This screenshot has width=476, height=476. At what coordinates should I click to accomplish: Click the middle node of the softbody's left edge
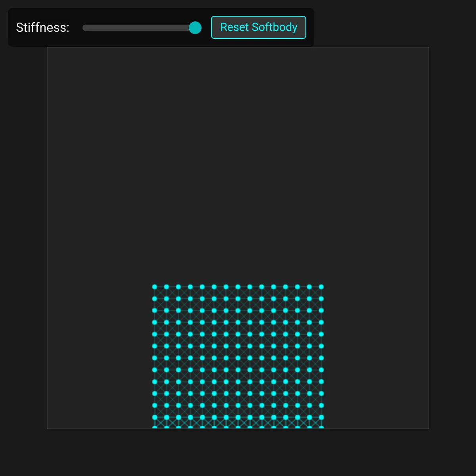click(155, 358)
